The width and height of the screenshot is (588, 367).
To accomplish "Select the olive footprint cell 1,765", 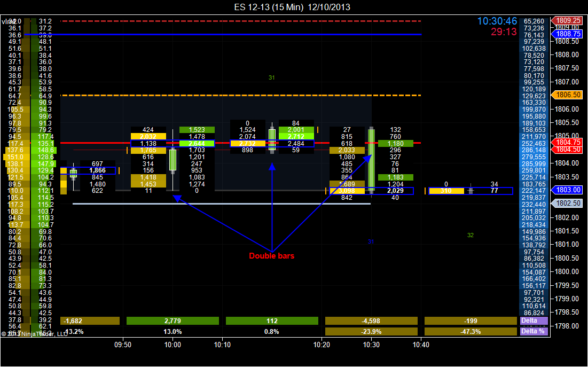I will click(148, 150).
